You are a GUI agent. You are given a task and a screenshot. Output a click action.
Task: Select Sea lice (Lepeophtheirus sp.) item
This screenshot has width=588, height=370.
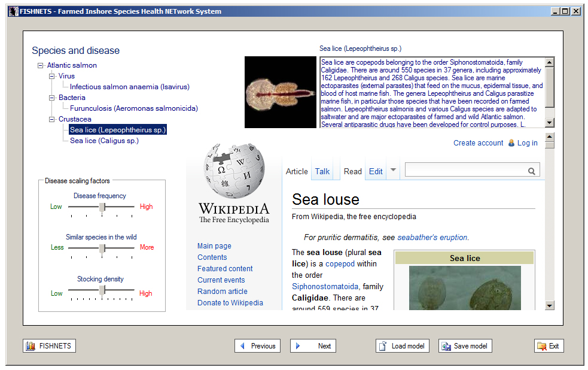tap(118, 130)
